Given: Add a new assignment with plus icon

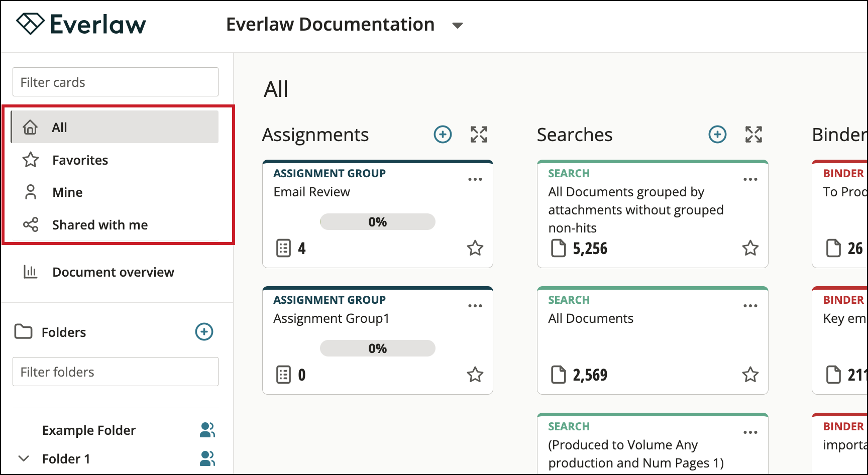Looking at the screenshot, I should 443,135.
